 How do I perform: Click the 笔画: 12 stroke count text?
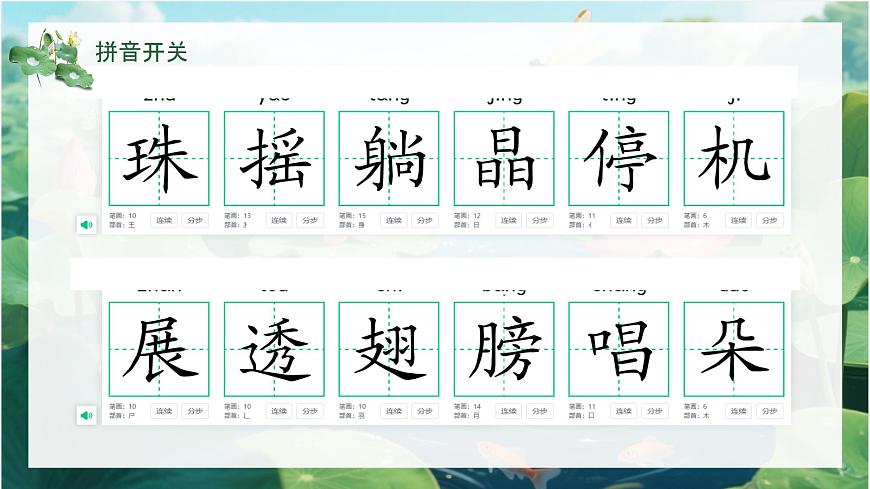point(467,215)
